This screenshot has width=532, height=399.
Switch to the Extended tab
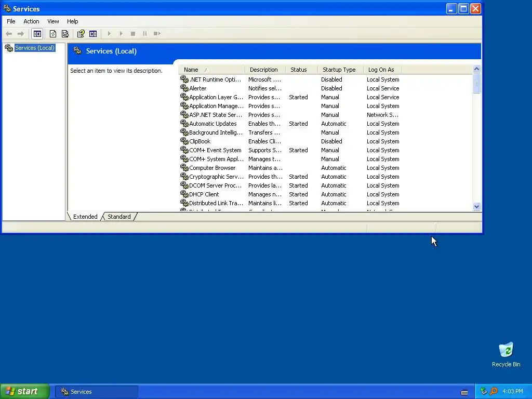coord(85,217)
